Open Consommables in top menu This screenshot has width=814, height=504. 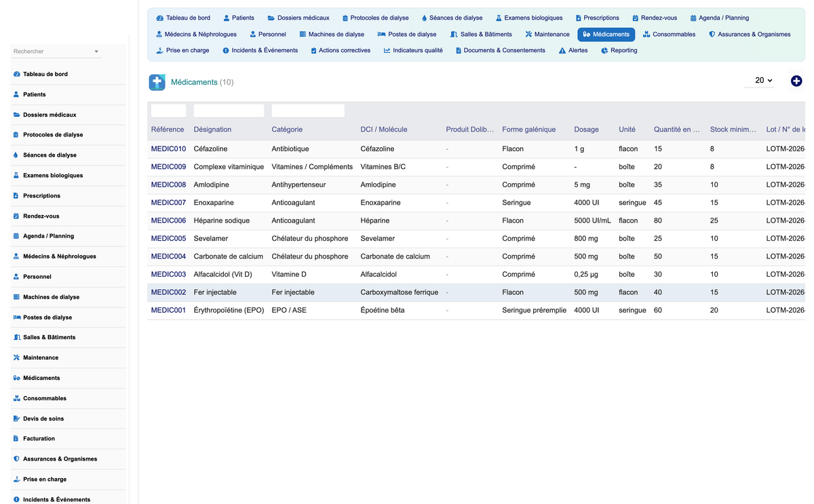click(x=669, y=34)
